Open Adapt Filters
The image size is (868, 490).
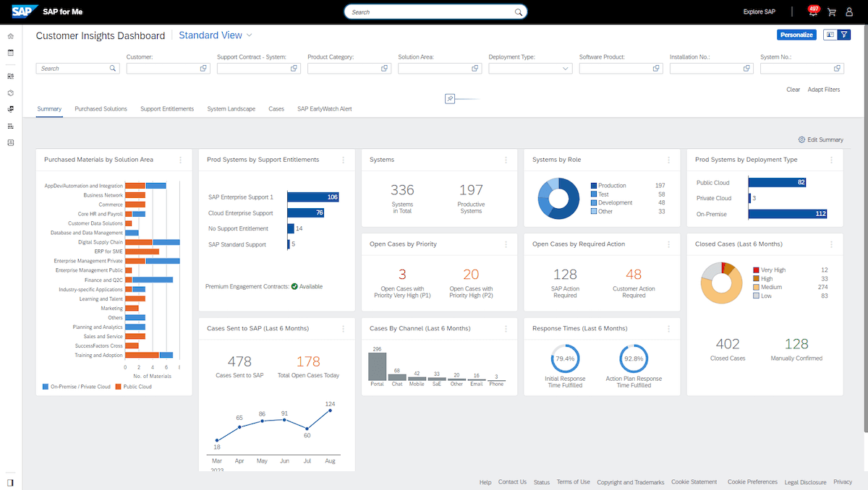tap(824, 90)
